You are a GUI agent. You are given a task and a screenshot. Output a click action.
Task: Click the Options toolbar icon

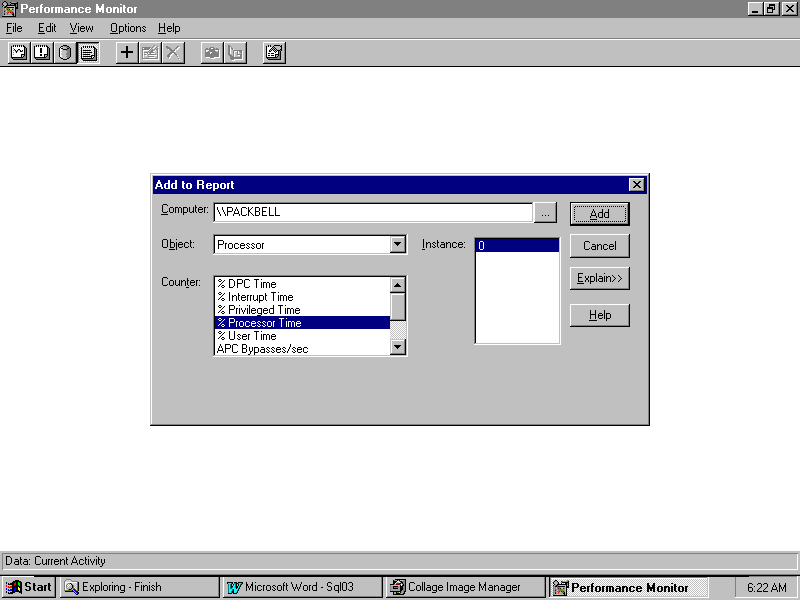275,53
